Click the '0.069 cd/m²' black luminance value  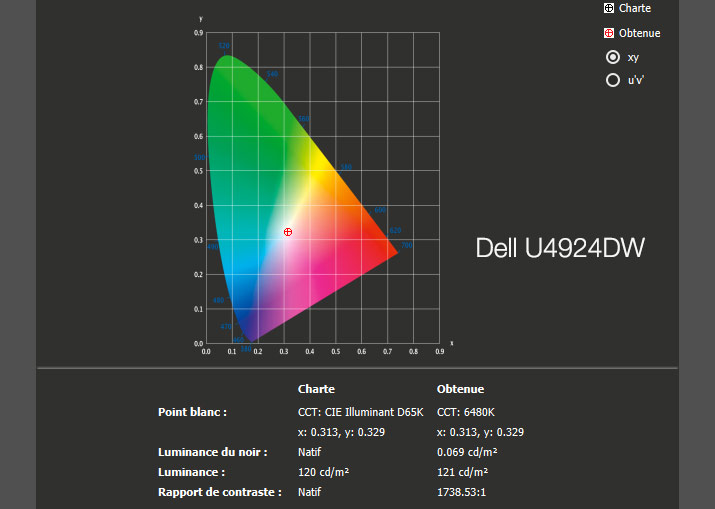tap(467, 452)
